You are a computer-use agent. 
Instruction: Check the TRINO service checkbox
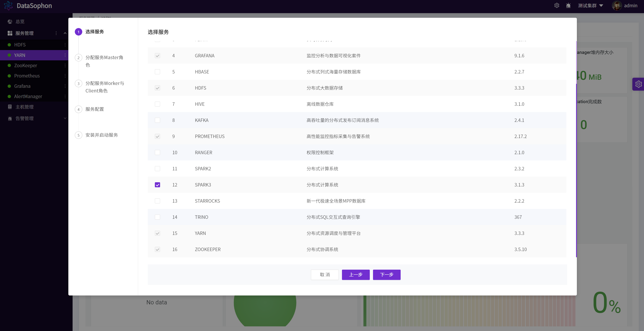157,217
